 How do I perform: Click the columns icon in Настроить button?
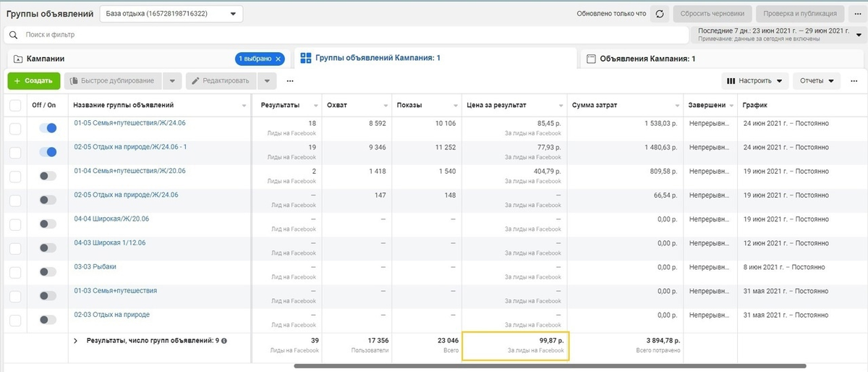point(731,81)
